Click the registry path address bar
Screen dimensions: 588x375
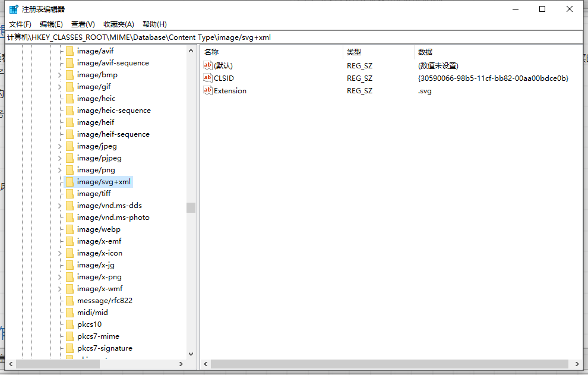coord(238,36)
